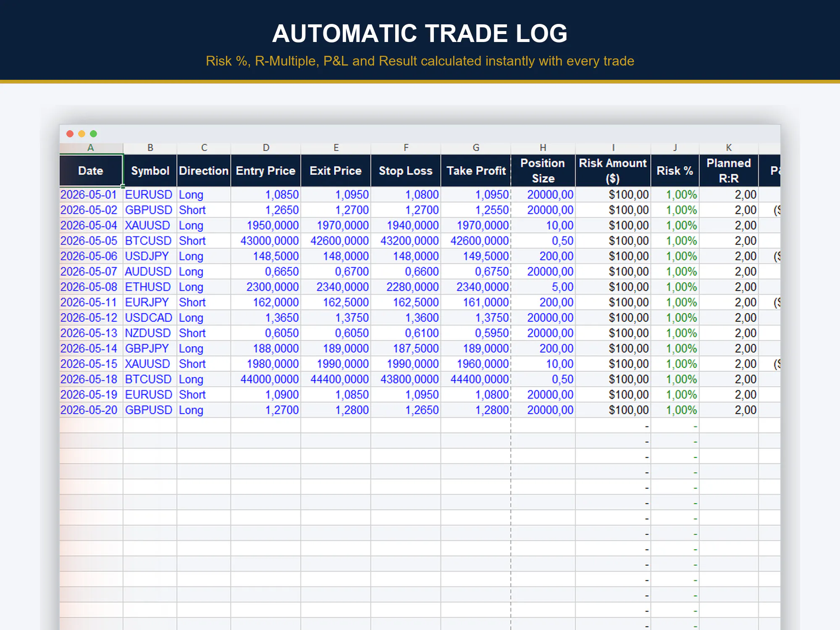Select the GBPJPY symbol cell
This screenshot has height=630, width=840.
(x=150, y=349)
